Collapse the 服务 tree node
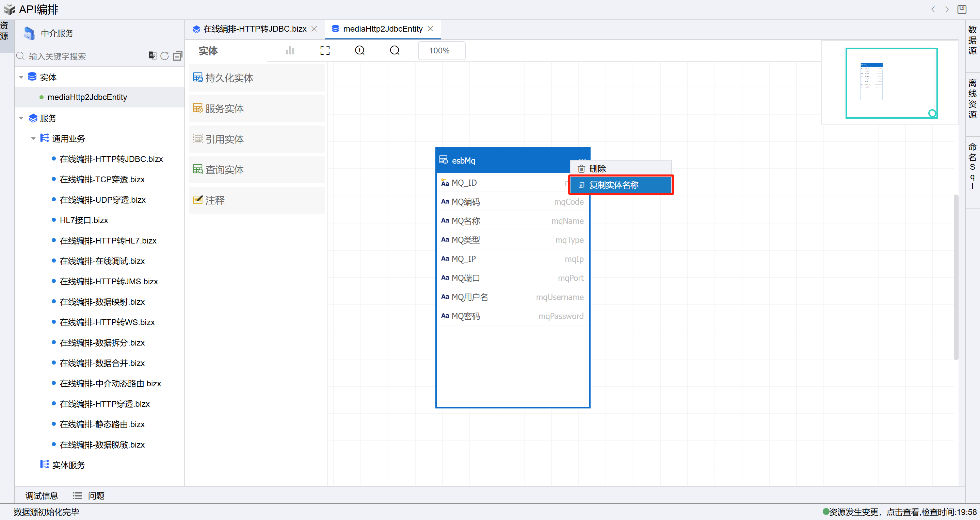The width and height of the screenshot is (980, 520). pos(21,118)
